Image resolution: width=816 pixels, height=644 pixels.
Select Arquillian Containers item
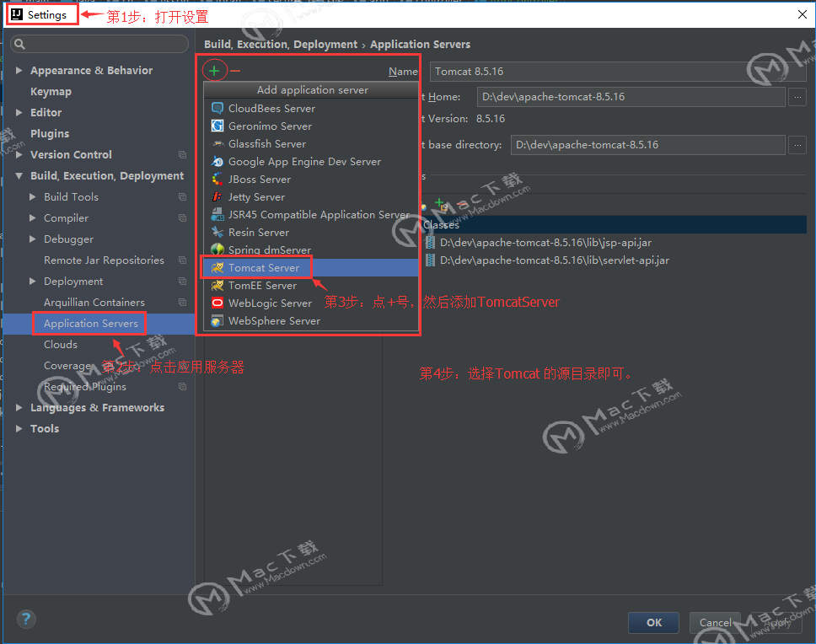tap(94, 303)
